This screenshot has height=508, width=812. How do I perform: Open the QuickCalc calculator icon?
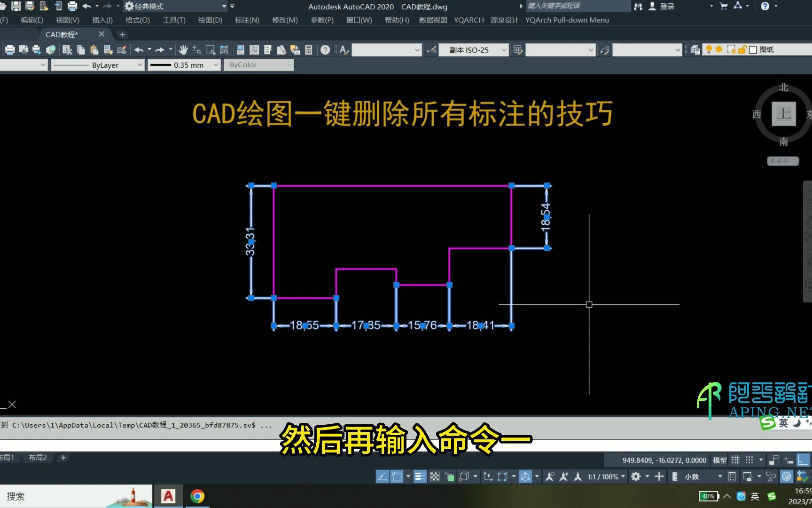(308, 49)
